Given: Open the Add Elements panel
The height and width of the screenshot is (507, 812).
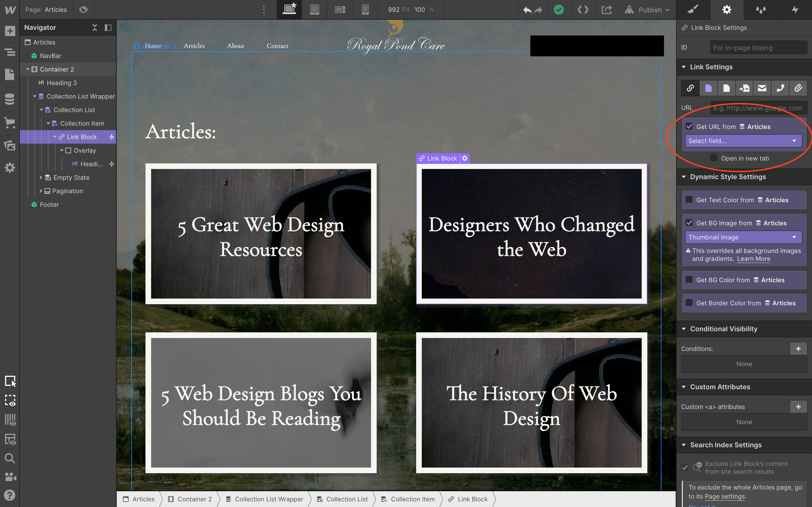Looking at the screenshot, I should (10, 30).
